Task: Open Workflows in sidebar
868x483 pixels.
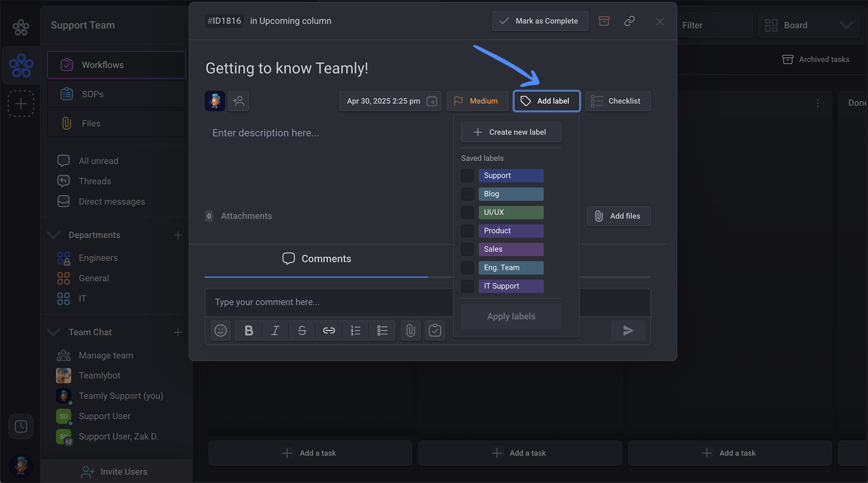Action: tap(116, 65)
